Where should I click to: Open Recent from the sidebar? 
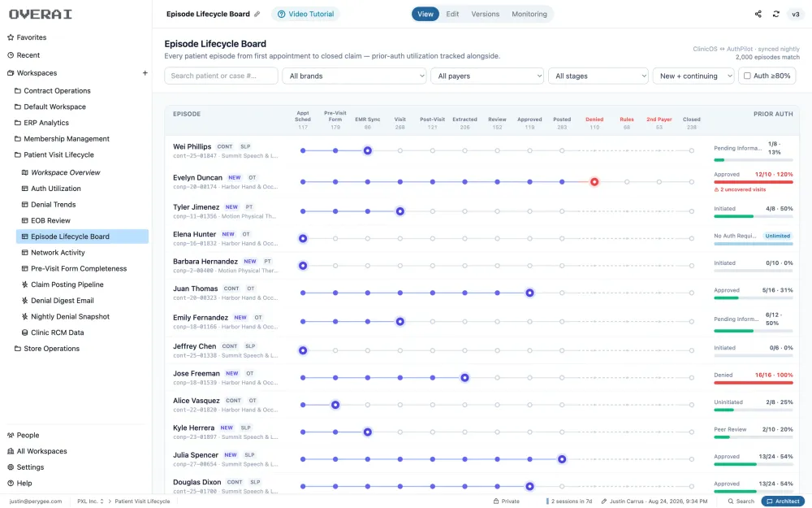[x=24, y=55]
